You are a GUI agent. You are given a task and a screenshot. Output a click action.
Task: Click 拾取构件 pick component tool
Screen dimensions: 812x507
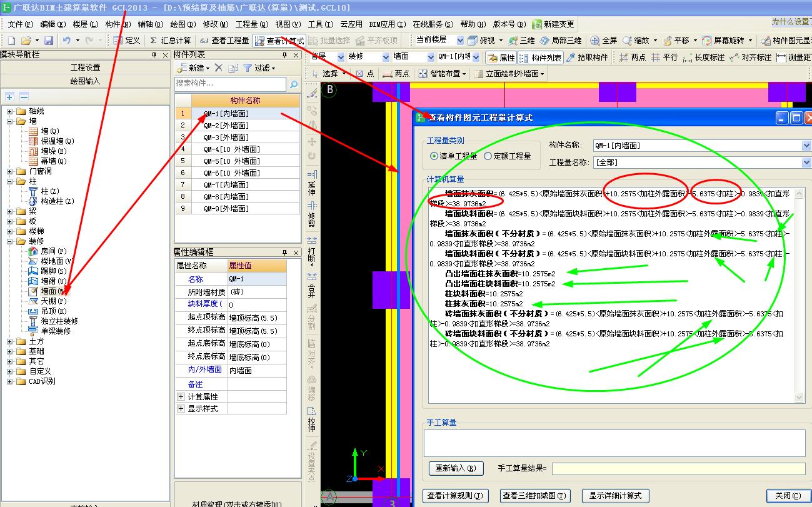(x=588, y=58)
